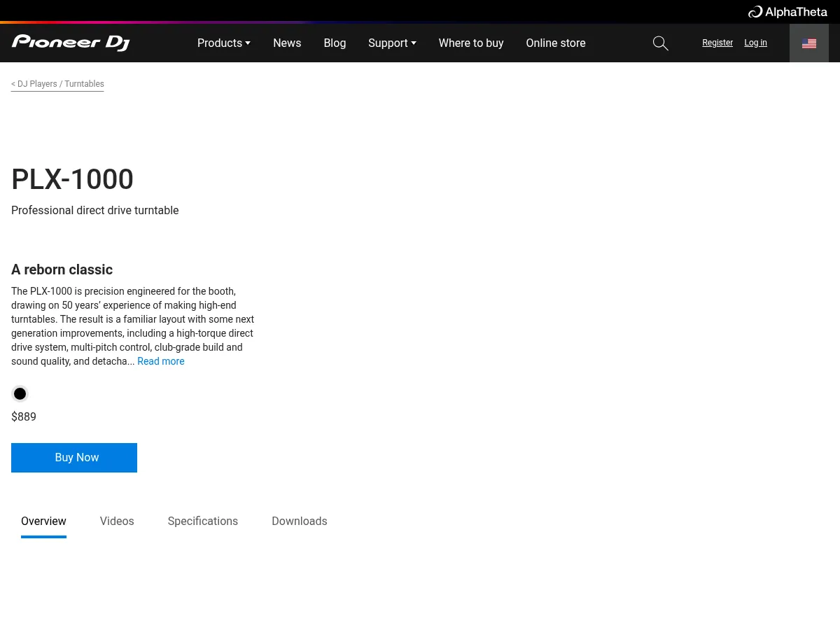Open the News menu item
840x630 pixels.
coord(287,43)
